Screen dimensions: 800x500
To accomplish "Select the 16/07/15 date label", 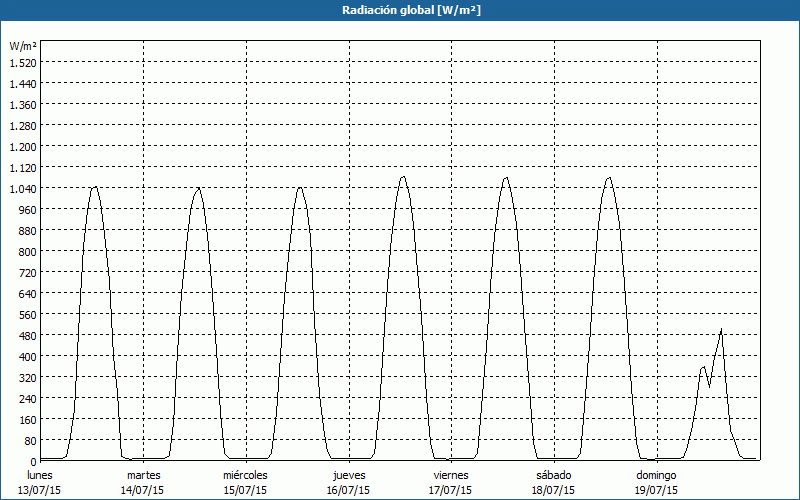I will pos(349,490).
